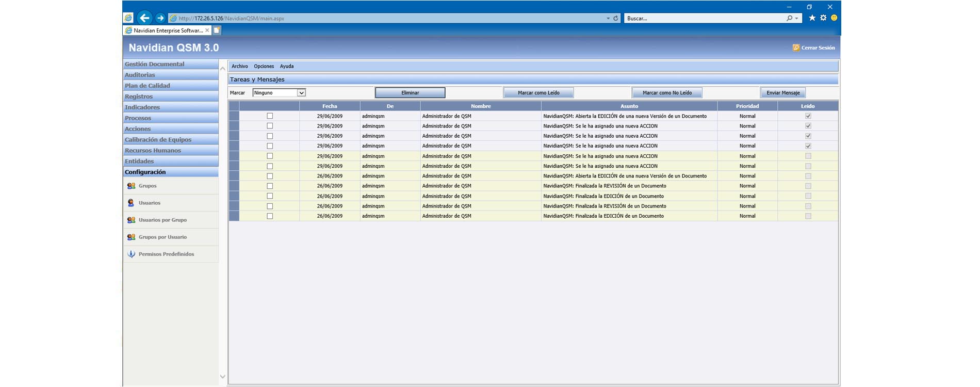
Task: Click Grupos por Usuario icon
Action: pos(131,237)
